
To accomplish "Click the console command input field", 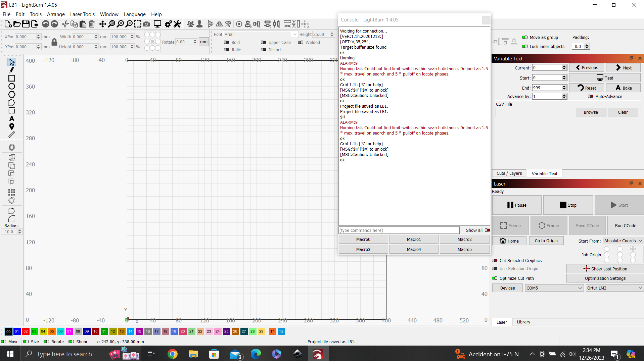I will point(399,230).
